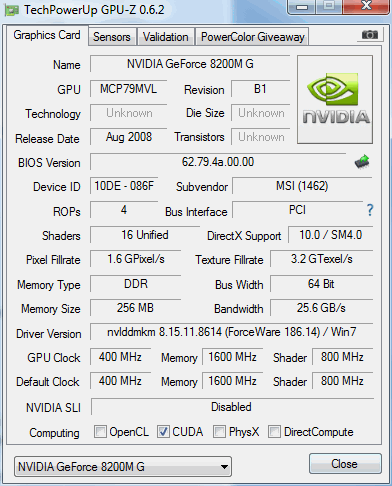
Task: Click the Device ID field 10DE - 086F
Action: coord(124,186)
